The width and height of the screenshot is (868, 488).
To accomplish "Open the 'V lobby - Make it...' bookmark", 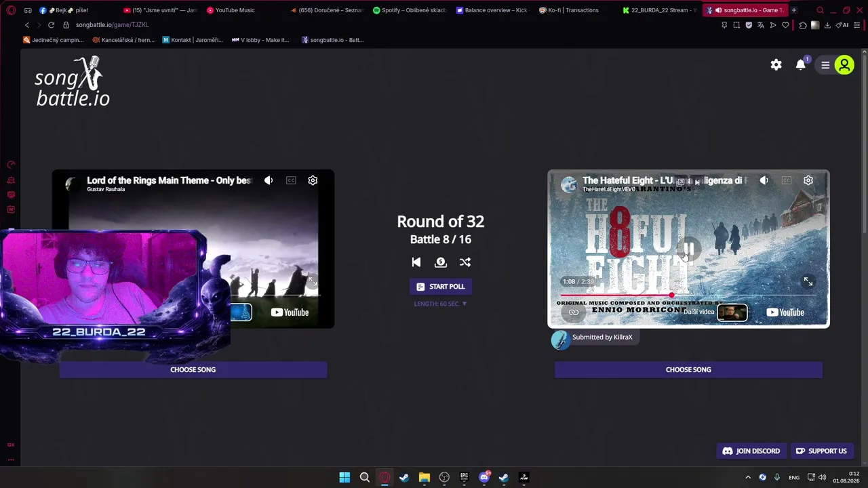I will [x=261, y=40].
